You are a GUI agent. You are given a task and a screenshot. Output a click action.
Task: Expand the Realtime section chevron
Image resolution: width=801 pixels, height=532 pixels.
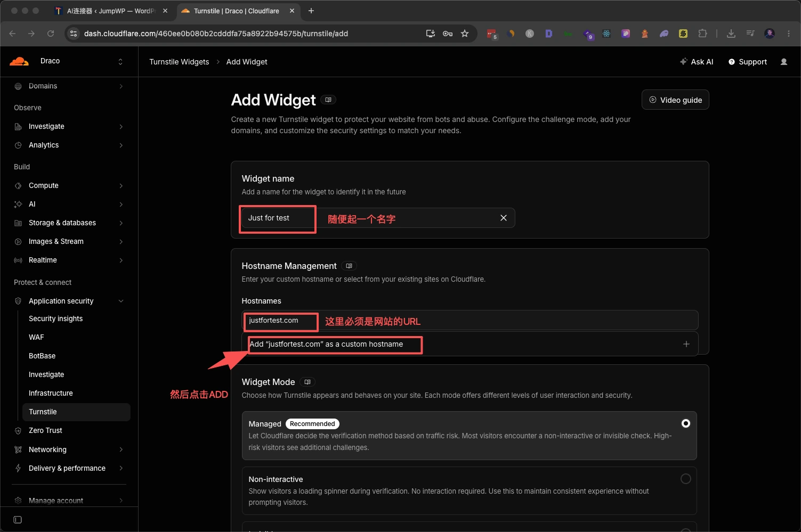point(122,260)
